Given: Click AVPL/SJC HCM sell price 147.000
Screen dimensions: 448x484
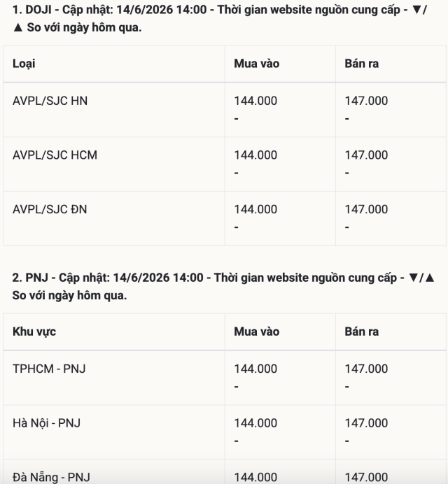Looking at the screenshot, I should (366, 155).
